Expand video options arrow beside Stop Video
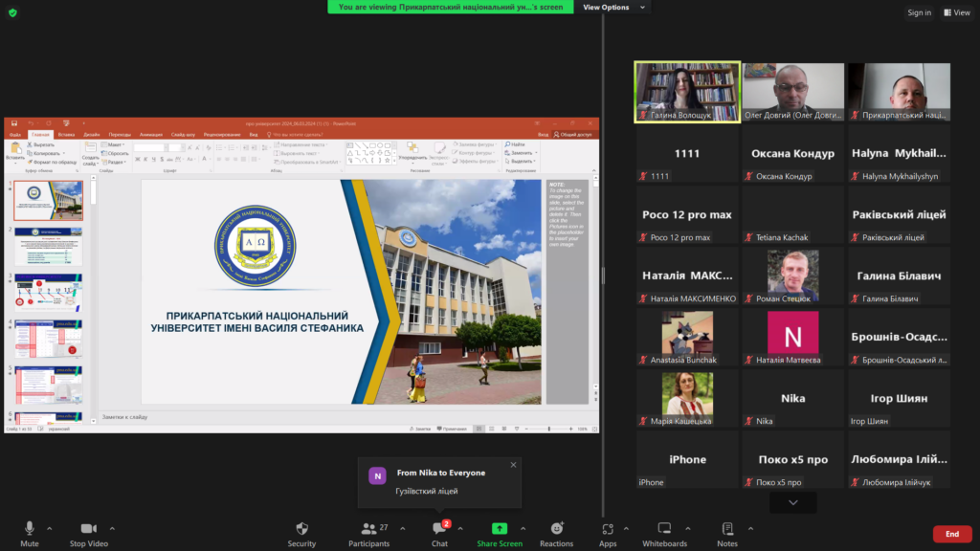Screen dimensions: 980x551 pos(112,528)
